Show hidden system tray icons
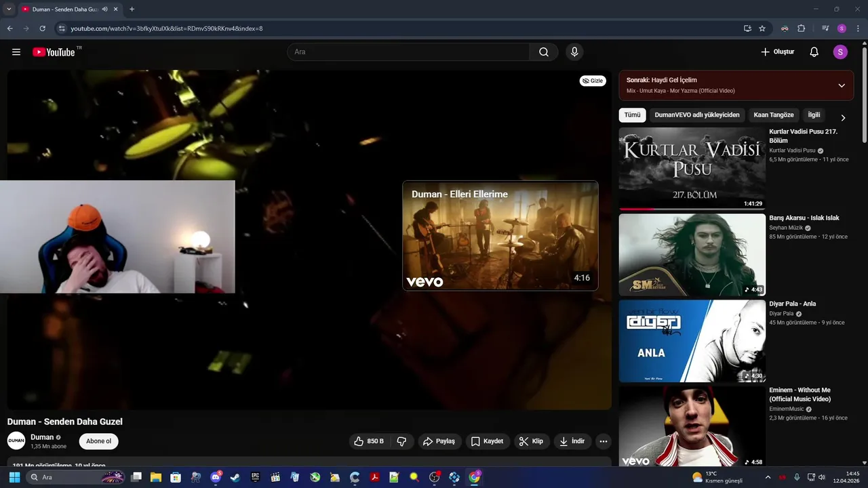 tap(768, 477)
